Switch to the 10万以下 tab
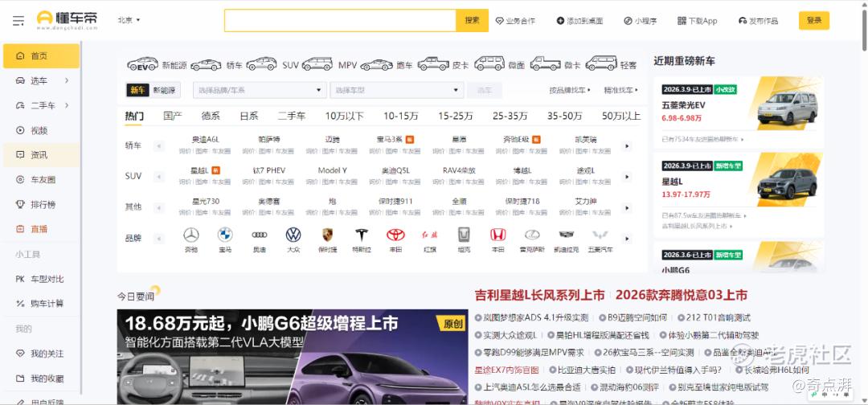 tap(344, 117)
